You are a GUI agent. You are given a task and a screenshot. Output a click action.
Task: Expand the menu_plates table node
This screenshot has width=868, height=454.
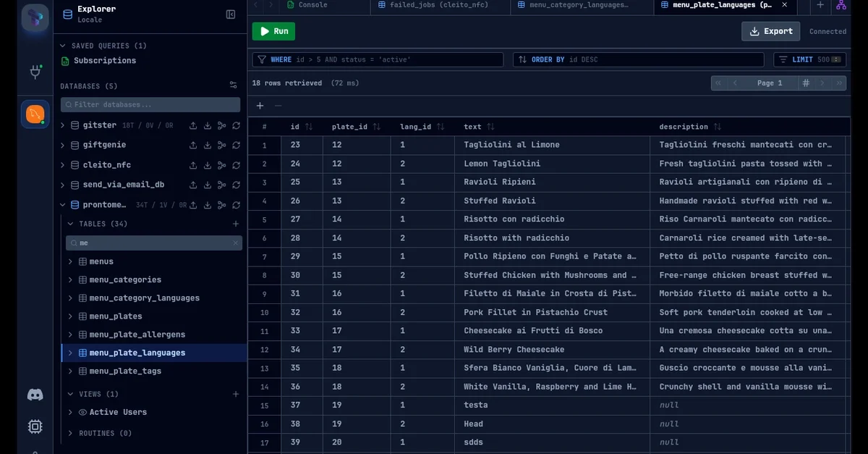point(70,316)
